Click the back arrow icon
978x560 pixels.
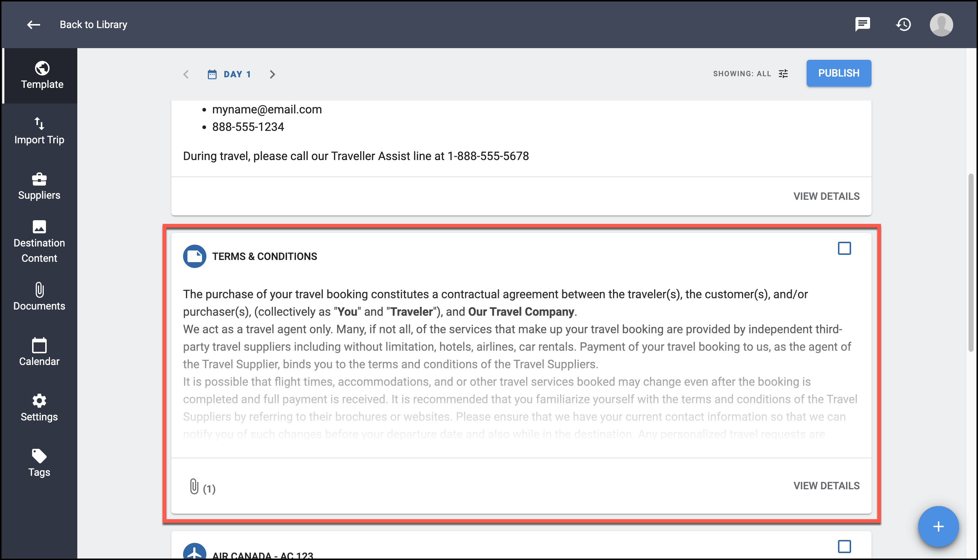(x=34, y=25)
